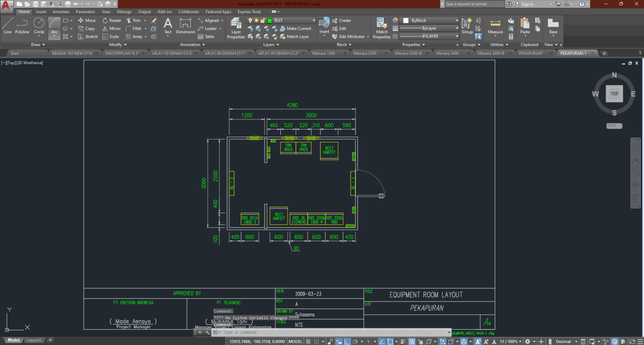Image resolution: width=644 pixels, height=345 pixels.
Task: Select the Line tool
Action: pyautogui.click(x=8, y=26)
